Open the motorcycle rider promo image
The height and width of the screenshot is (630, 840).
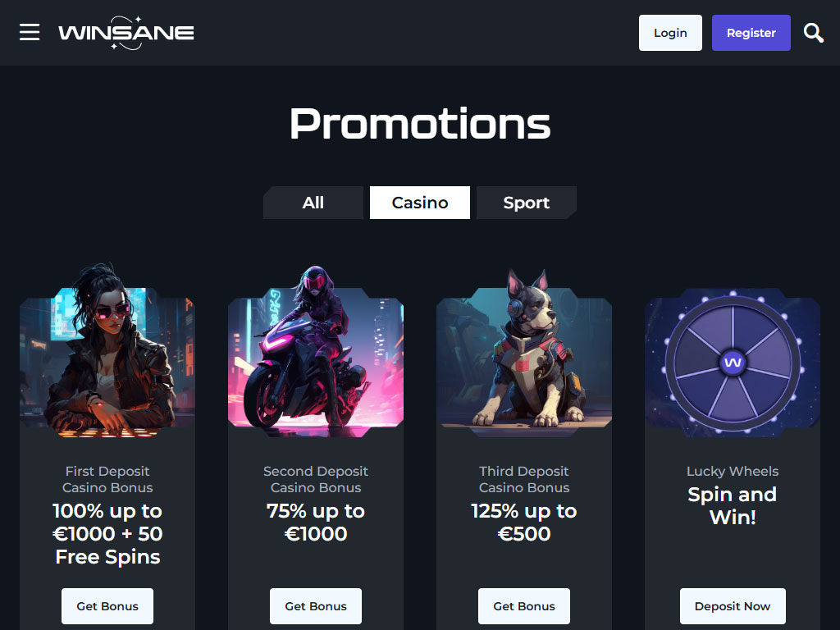[x=316, y=351]
